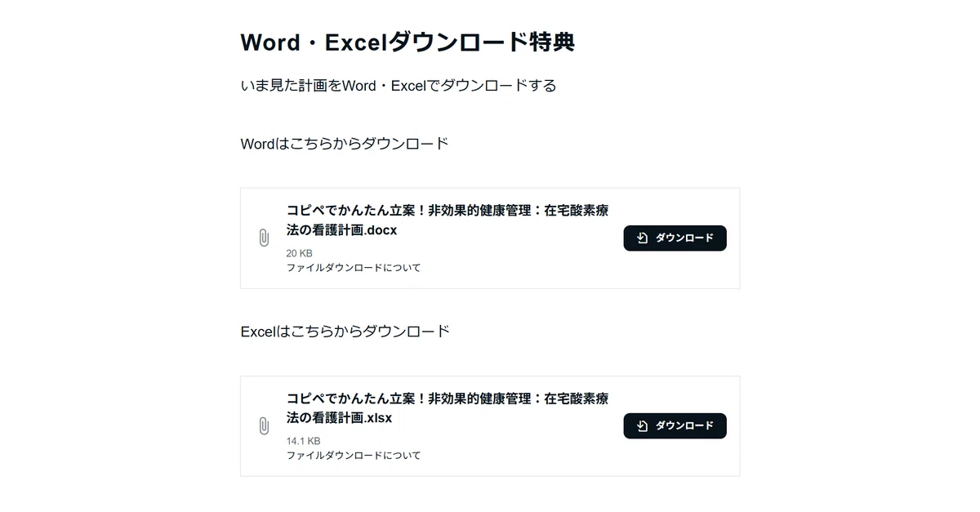Viewport: 980px width, 512px height.
Task: Click the download arrow icon in the Word file button
Action: click(x=643, y=238)
